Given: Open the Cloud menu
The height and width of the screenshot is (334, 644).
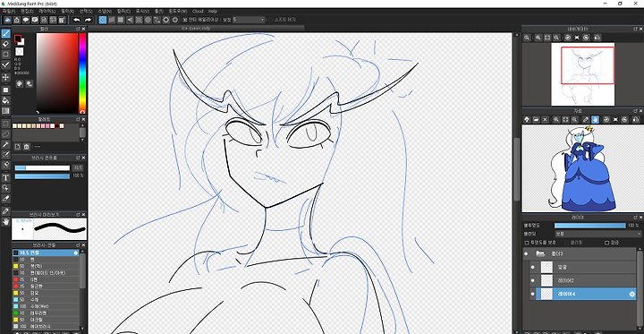Looking at the screenshot, I should [198, 11].
